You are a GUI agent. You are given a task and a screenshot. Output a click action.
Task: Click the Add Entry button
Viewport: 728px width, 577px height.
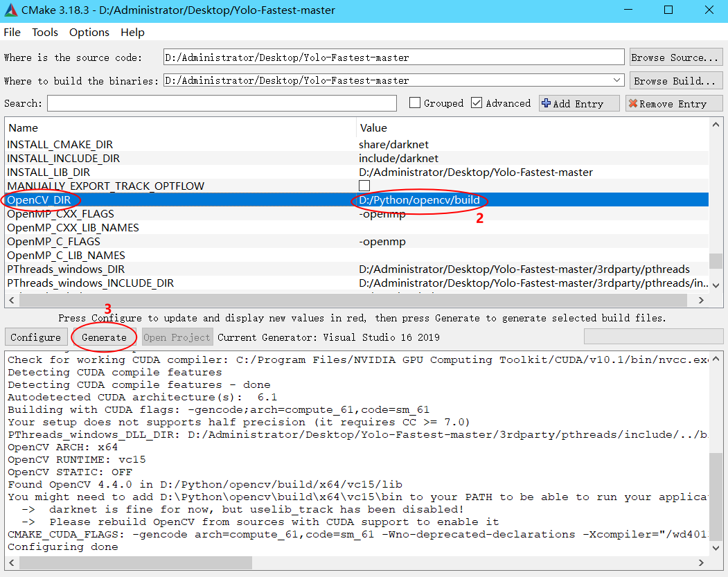coord(579,103)
